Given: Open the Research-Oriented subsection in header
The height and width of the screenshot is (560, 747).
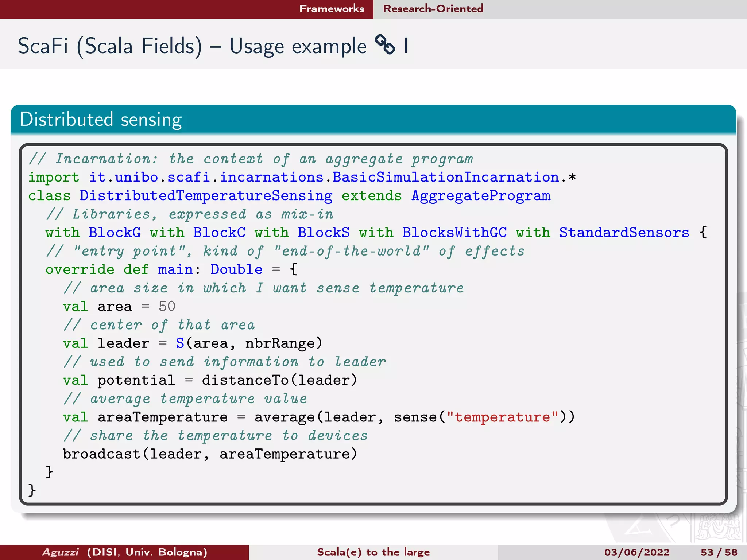Looking at the screenshot, I should click(433, 8).
